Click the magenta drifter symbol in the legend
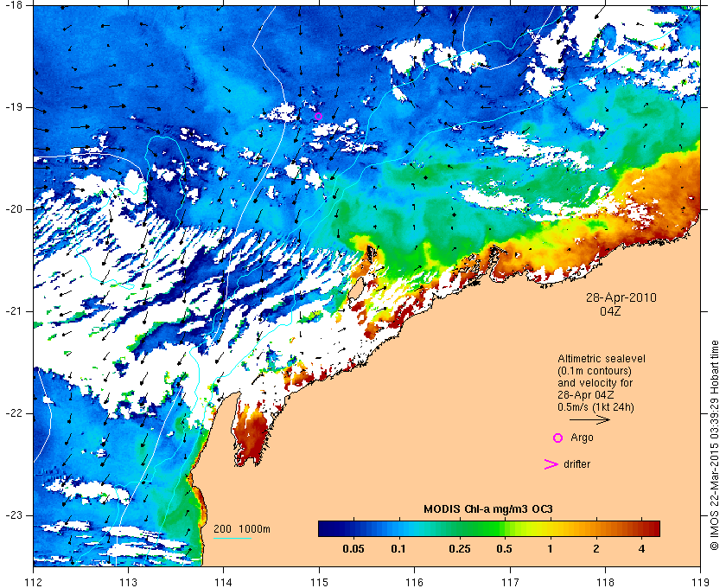The image size is (726, 588). pos(551,464)
